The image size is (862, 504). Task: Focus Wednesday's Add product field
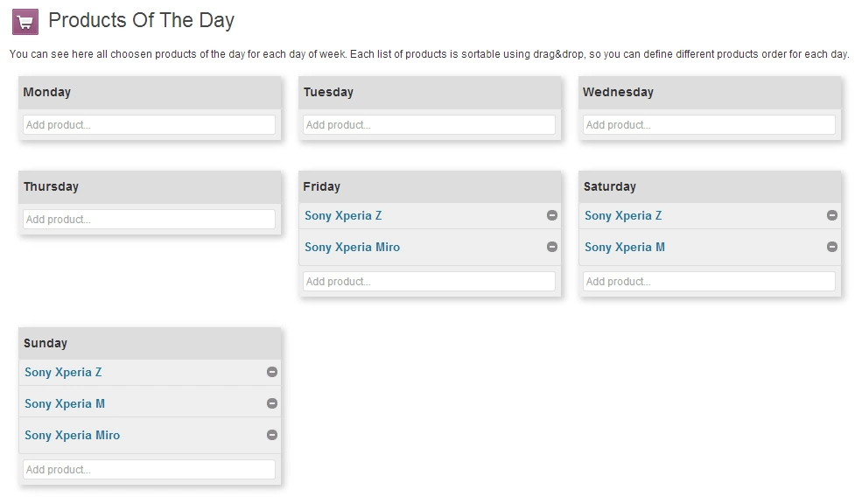click(x=709, y=125)
